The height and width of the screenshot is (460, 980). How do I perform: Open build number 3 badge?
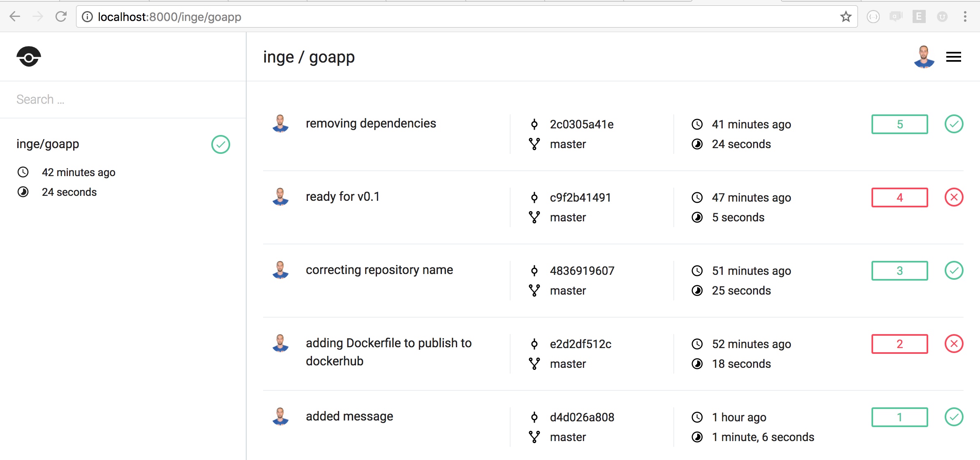pyautogui.click(x=899, y=271)
